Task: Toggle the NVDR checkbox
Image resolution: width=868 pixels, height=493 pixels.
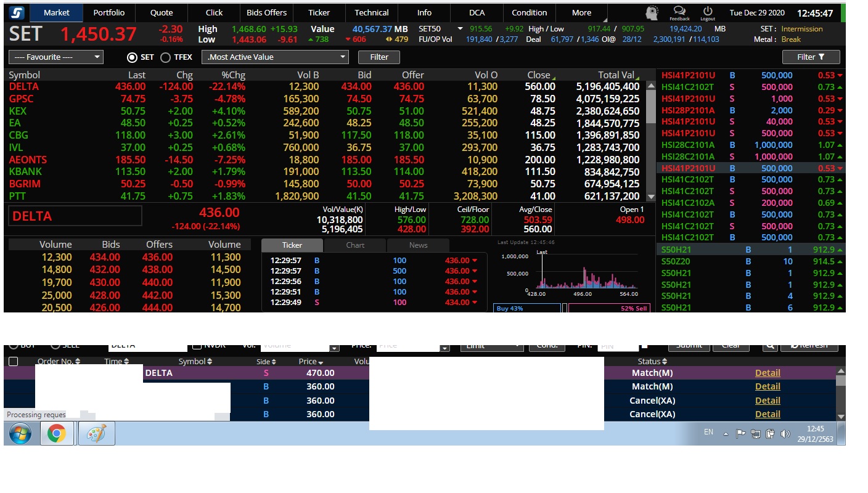Action: tap(197, 346)
